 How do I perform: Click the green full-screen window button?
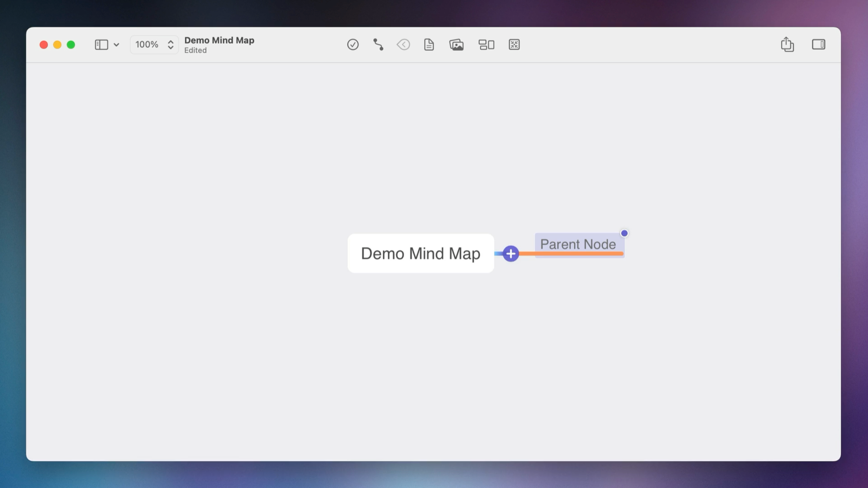click(71, 45)
